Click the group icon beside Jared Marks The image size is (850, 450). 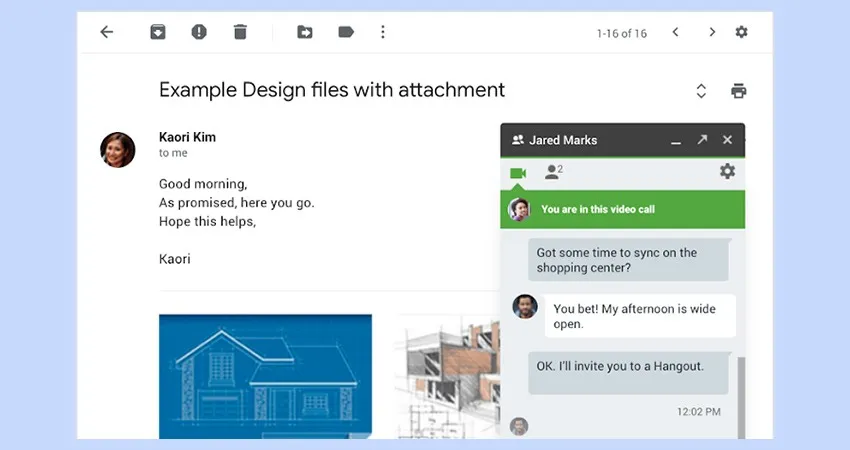pyautogui.click(x=518, y=140)
